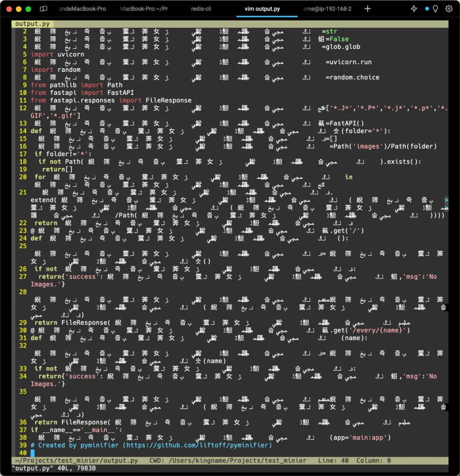Click the CWD path in status line
This screenshot has width=460, height=476.
(228, 461)
